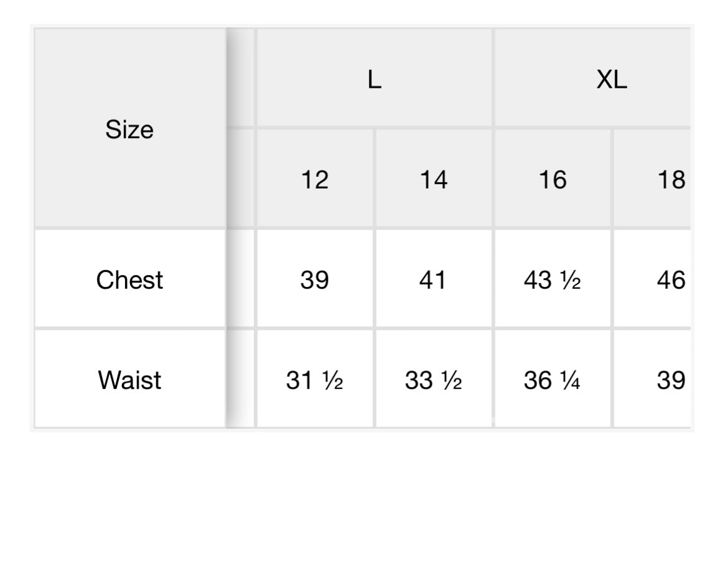The image size is (728, 565).
Task: Click the size 16 cell
Action: (x=552, y=180)
